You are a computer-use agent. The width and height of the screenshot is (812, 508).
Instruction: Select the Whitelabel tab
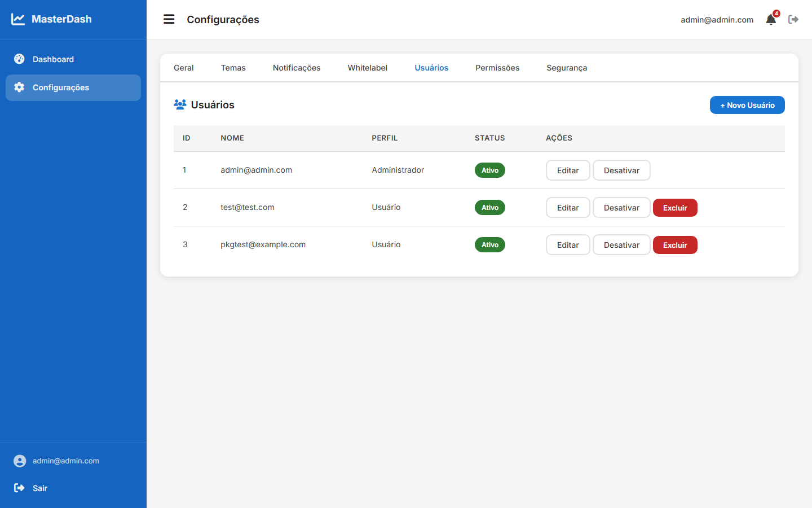(x=368, y=68)
